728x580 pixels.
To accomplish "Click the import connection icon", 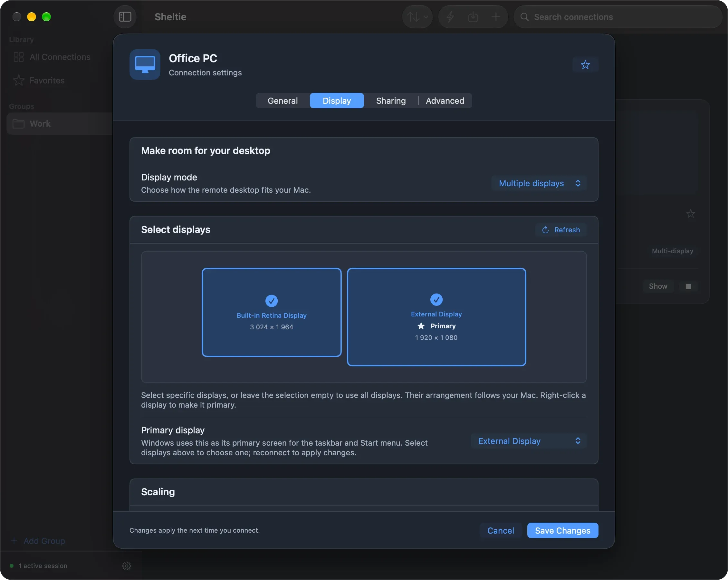I will [473, 16].
